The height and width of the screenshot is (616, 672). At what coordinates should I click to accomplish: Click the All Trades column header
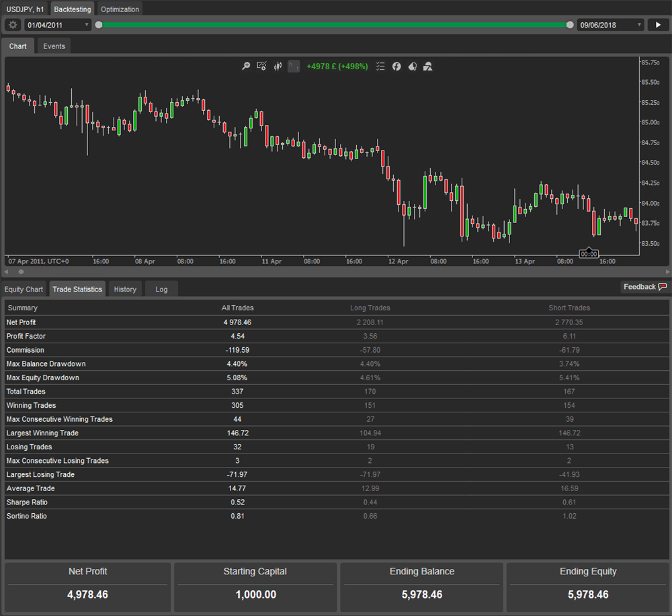click(x=237, y=308)
